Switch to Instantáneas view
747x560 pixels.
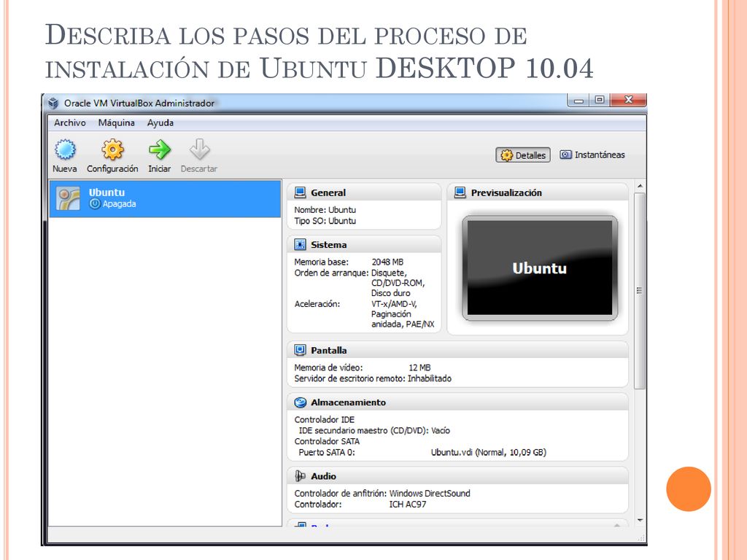point(592,155)
